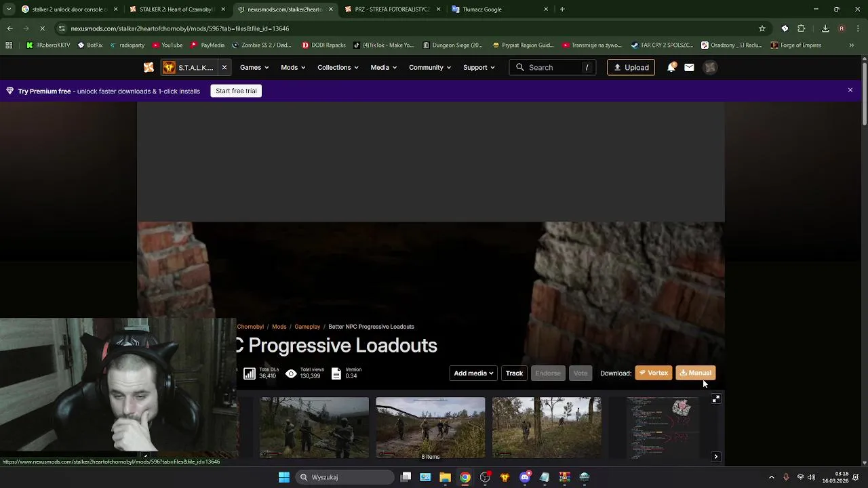Focus the Nexus Mods search field
This screenshot has width=868, height=488.
tap(553, 67)
